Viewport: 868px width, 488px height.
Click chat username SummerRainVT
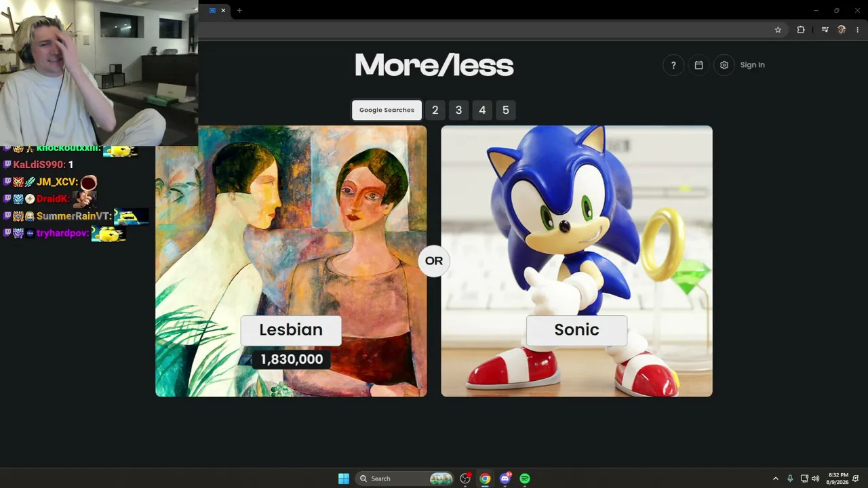click(x=73, y=216)
